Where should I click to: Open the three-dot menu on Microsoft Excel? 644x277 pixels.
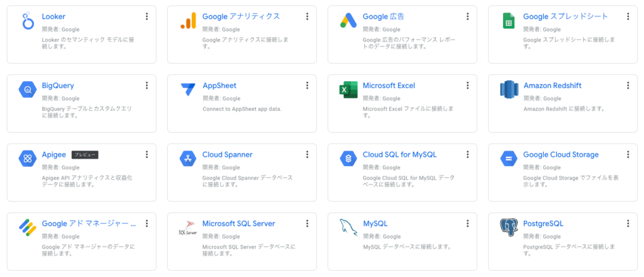pos(467,86)
